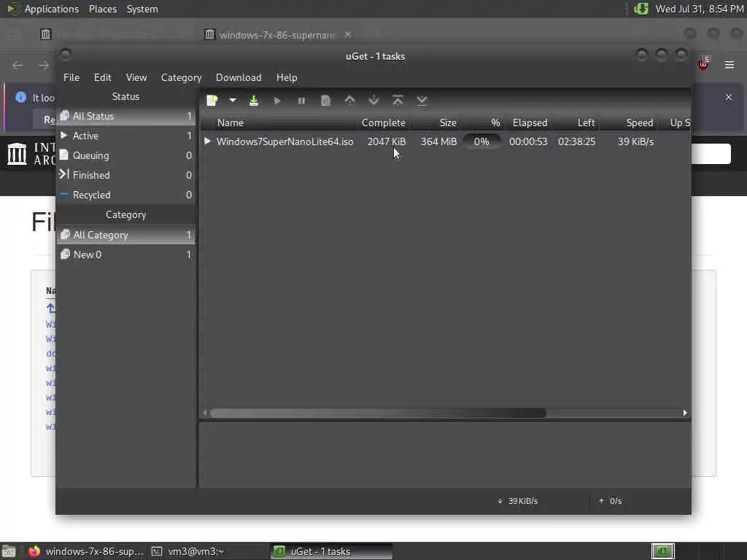The image size is (747, 560).
Task: Open the View menu in uGet
Action: [136, 77]
